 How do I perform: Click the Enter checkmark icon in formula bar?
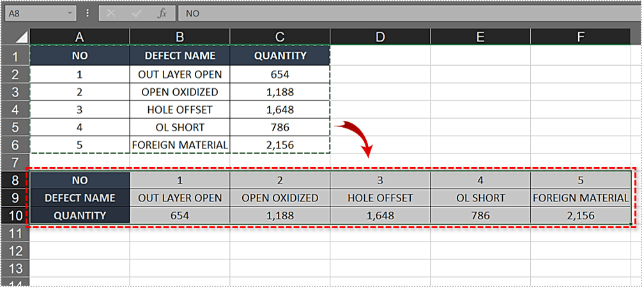pos(137,13)
